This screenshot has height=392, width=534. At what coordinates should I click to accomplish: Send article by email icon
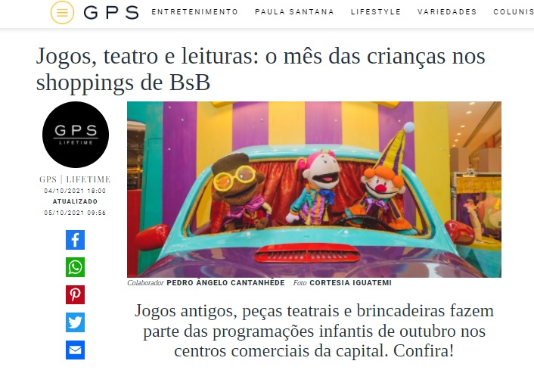coord(76,350)
